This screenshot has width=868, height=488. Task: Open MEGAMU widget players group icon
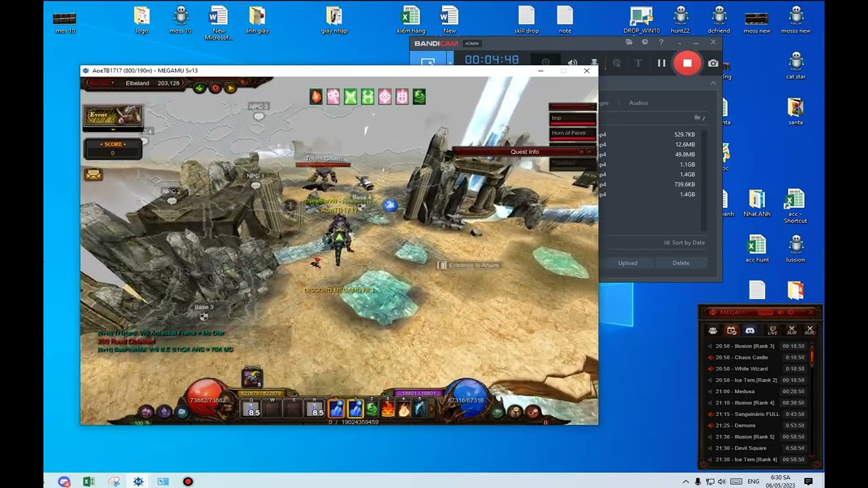(713, 330)
